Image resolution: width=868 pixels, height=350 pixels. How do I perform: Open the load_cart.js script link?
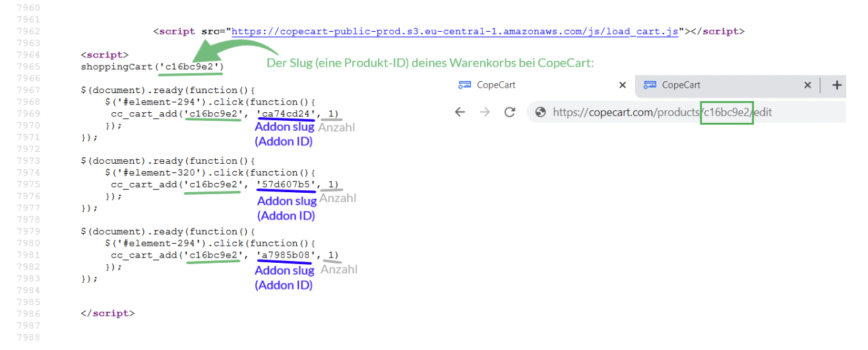point(454,31)
